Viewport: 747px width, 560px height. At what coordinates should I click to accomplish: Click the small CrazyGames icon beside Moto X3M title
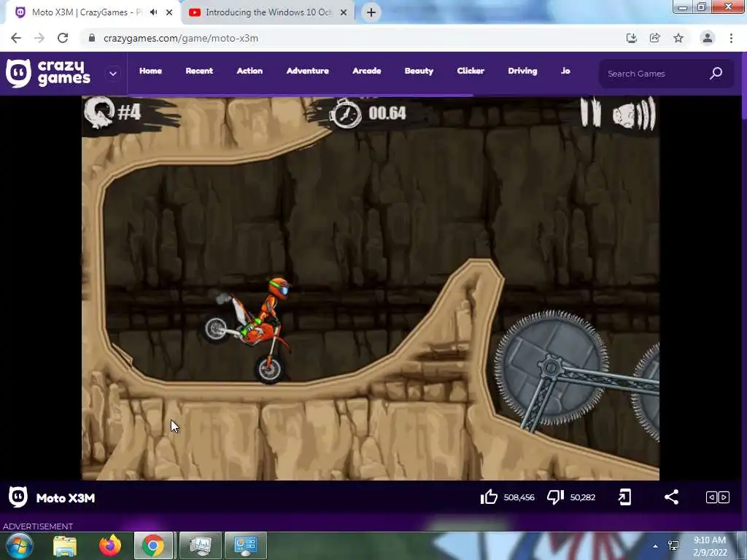coord(18,497)
